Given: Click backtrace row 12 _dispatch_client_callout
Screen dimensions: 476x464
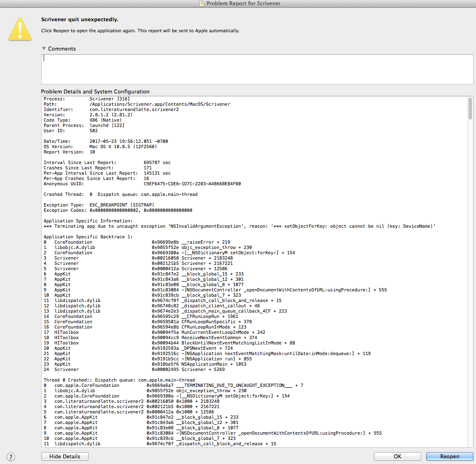Looking at the screenshot, I should 152,306.
